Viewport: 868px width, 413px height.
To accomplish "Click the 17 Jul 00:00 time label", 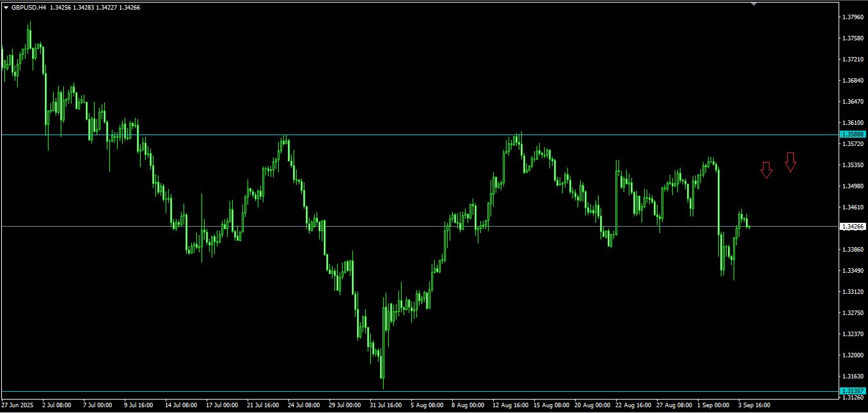I will [222, 405].
